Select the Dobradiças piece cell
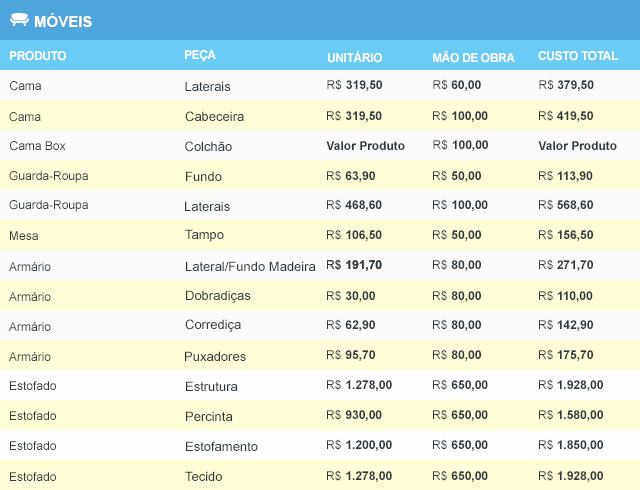This screenshot has width=640, height=490. pyautogui.click(x=218, y=296)
